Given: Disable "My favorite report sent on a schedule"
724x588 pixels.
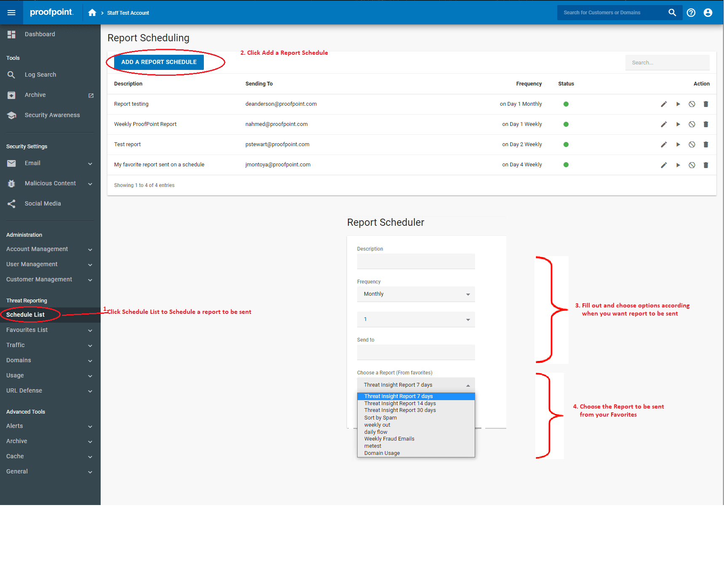Looking at the screenshot, I should point(692,165).
